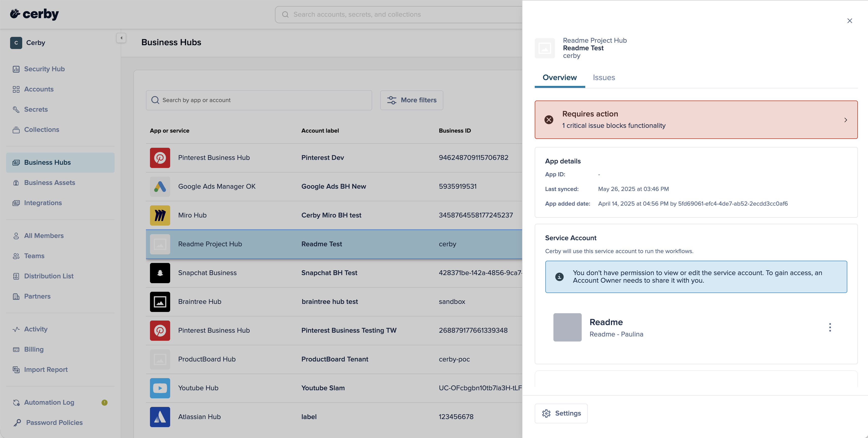
Task: Click the App or service column header
Action: tap(169, 131)
